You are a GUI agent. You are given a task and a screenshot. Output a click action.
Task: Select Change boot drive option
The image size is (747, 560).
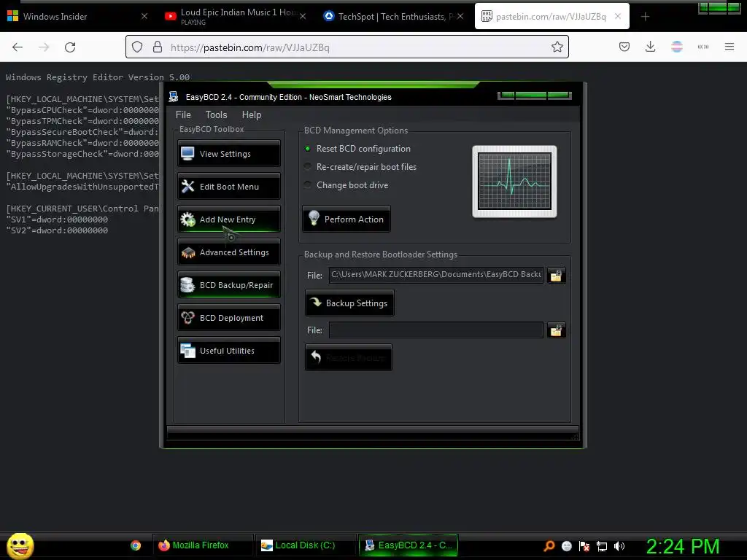pyautogui.click(x=308, y=184)
